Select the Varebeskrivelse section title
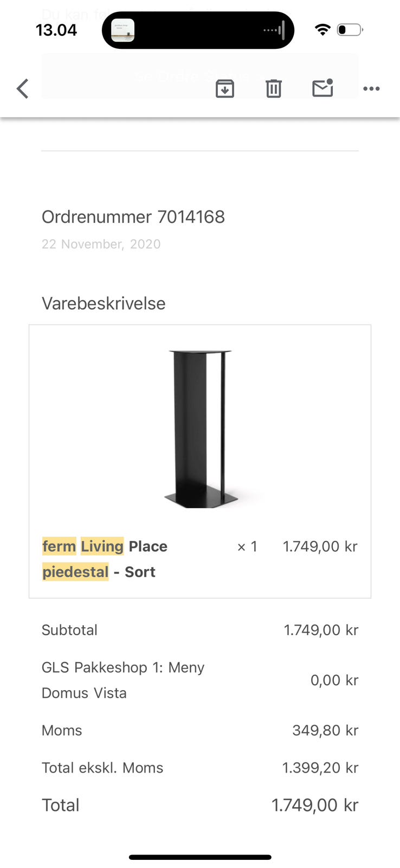 tap(104, 303)
